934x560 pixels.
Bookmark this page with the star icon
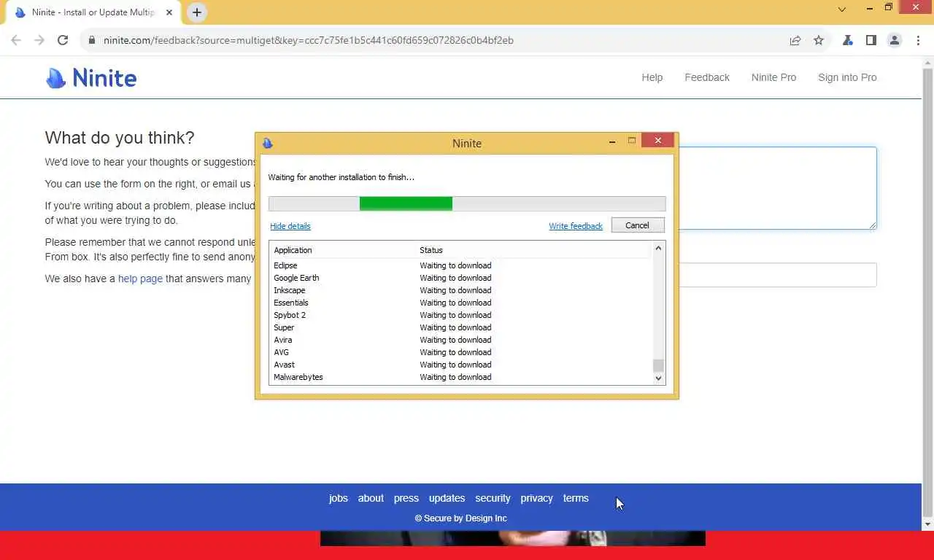(x=819, y=40)
